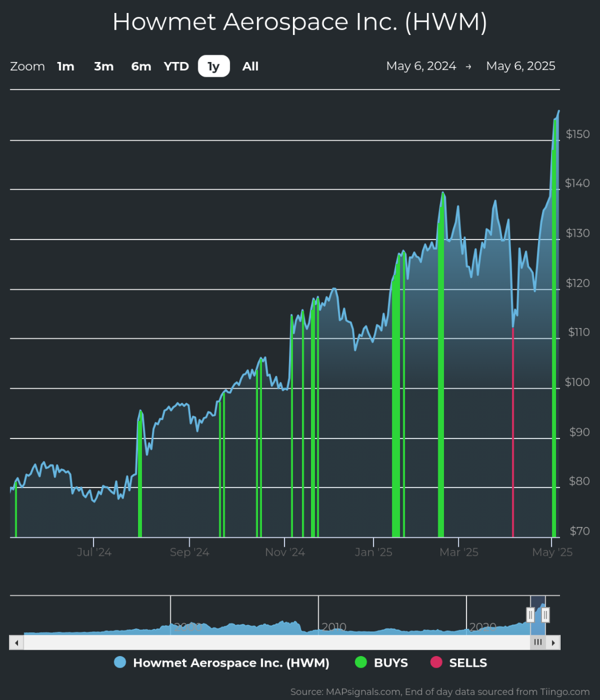The width and height of the screenshot is (600, 700).
Task: Click the $70 price axis label
Action: pos(580,531)
